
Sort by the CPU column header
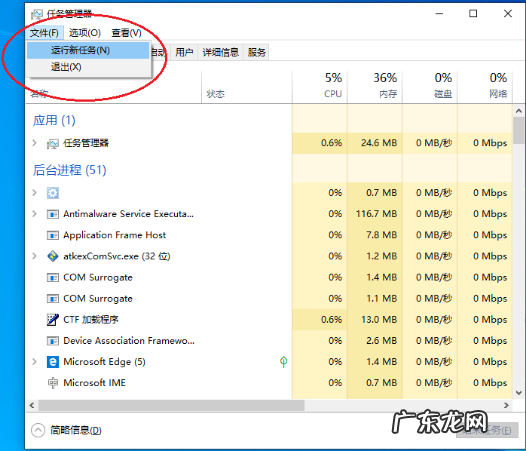pyautogui.click(x=320, y=86)
